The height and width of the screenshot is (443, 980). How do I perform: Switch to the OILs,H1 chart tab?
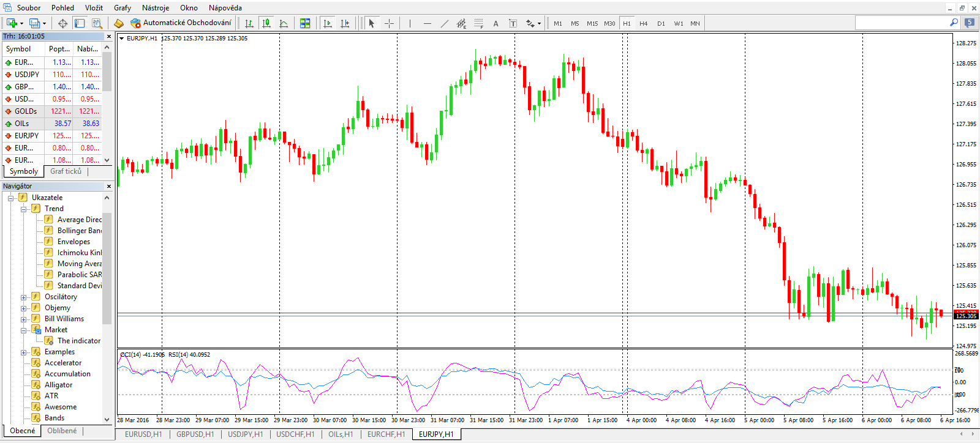[341, 434]
